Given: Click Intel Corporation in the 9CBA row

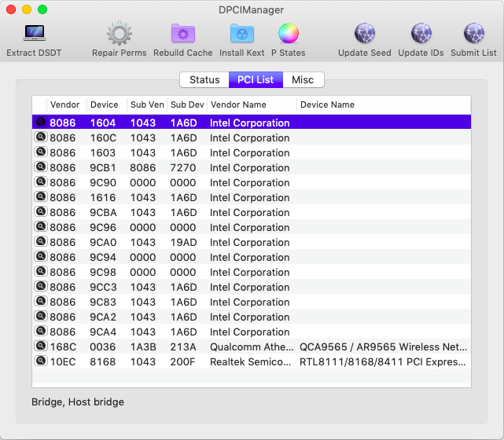Looking at the screenshot, I should (x=250, y=213).
